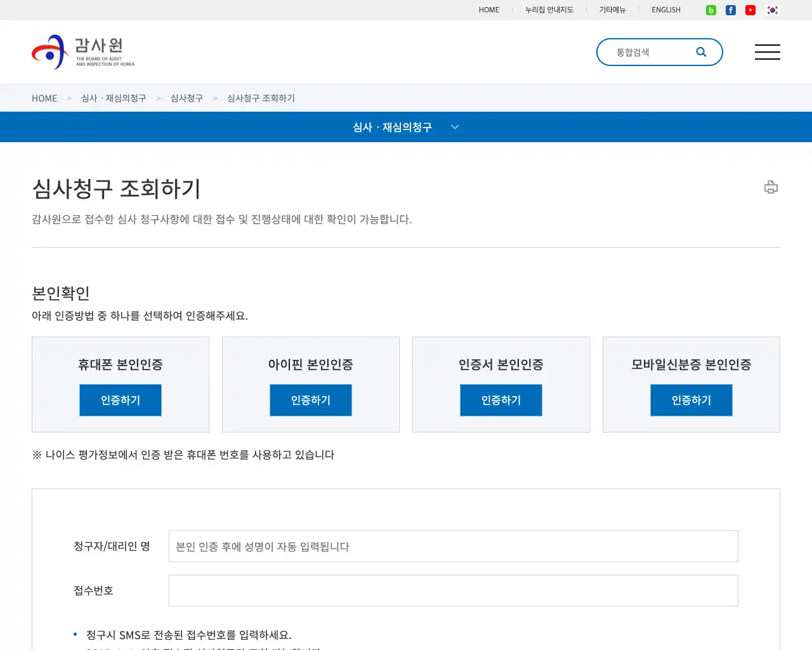Click the search magnifier icon

click(701, 52)
